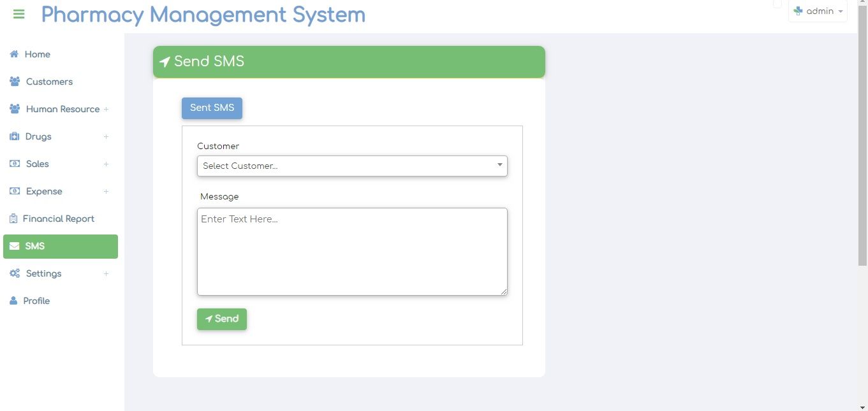Image resolution: width=868 pixels, height=411 pixels.
Task: Click the SMS envelope icon
Action: click(14, 246)
